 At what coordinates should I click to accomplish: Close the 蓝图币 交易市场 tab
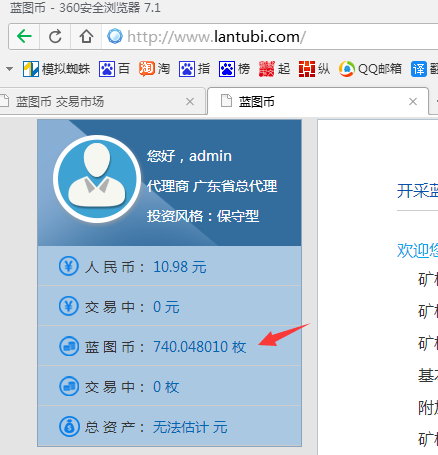point(190,101)
